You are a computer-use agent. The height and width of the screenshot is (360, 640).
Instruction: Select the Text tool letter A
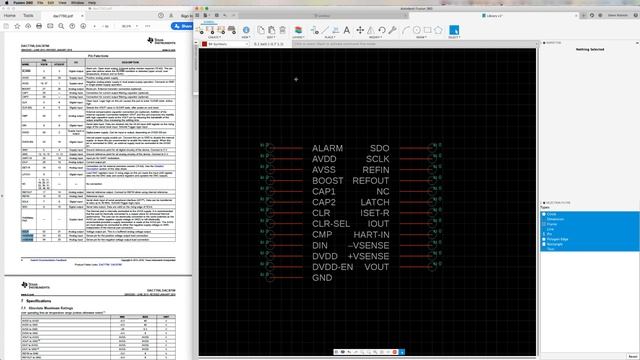(x=347, y=30)
